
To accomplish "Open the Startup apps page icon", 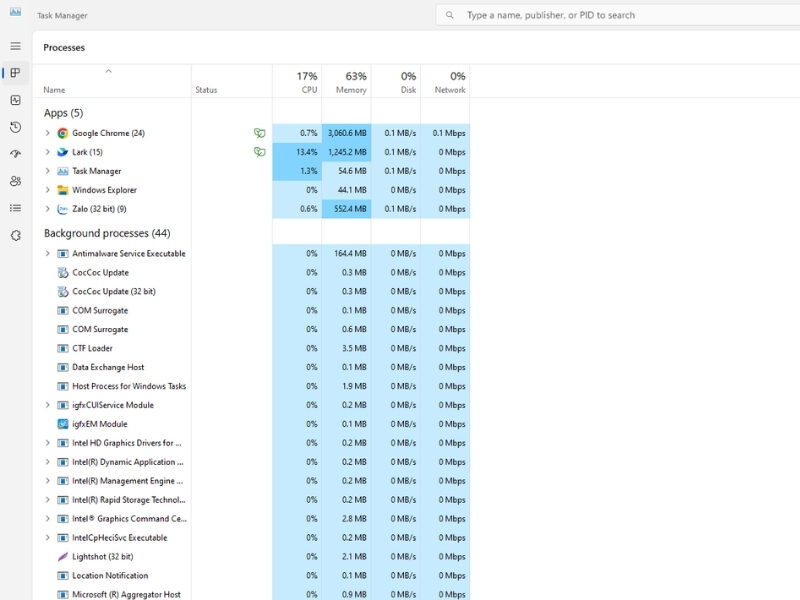I will [15, 154].
